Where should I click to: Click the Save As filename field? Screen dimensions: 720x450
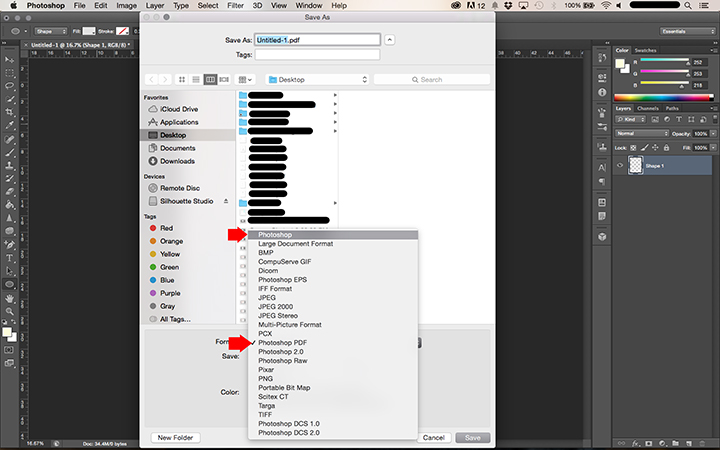(317, 40)
